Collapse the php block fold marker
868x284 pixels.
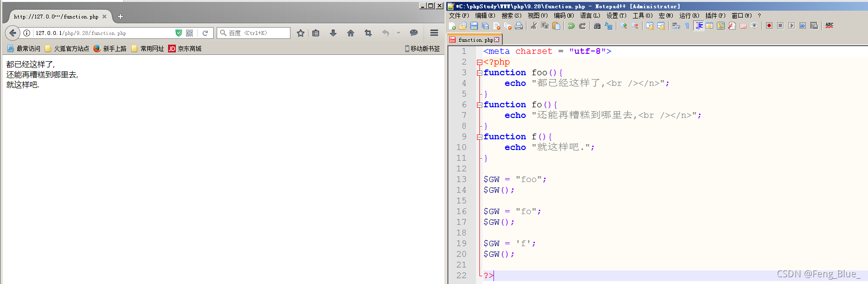479,62
